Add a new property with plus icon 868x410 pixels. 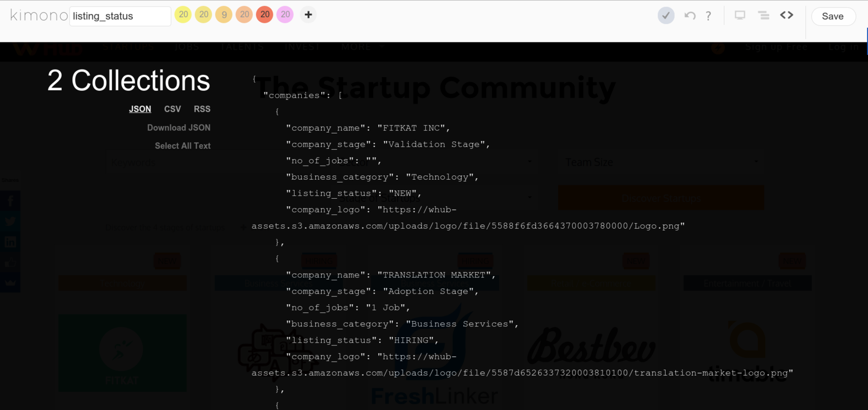(308, 15)
